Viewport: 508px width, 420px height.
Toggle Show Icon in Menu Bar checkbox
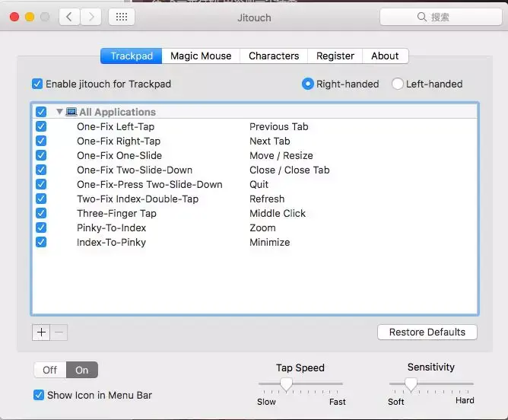click(39, 395)
